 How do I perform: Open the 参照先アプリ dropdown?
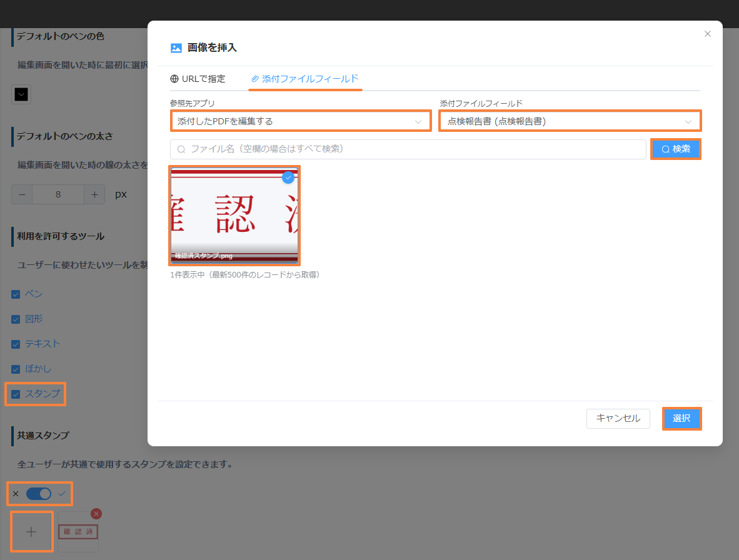click(x=301, y=121)
